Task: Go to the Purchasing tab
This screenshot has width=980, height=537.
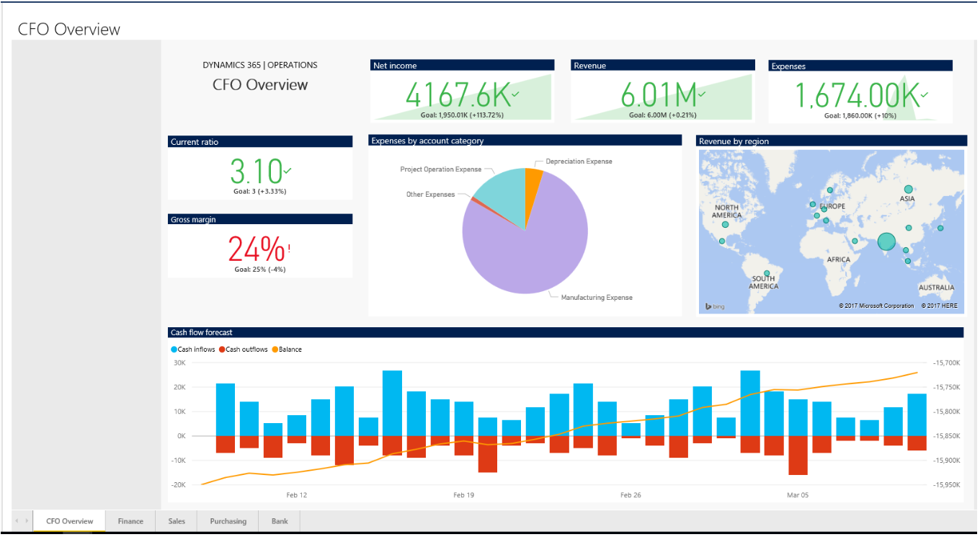Action: (x=228, y=521)
